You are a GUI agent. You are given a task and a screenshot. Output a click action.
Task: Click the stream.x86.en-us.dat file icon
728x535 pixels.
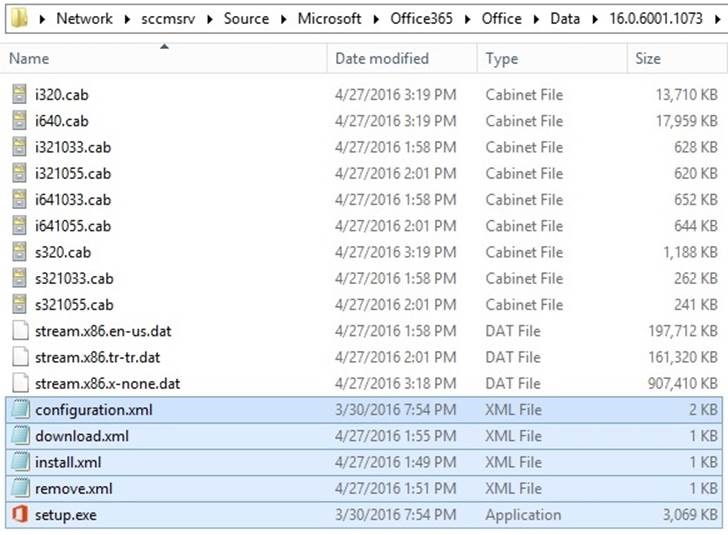pos(20,331)
